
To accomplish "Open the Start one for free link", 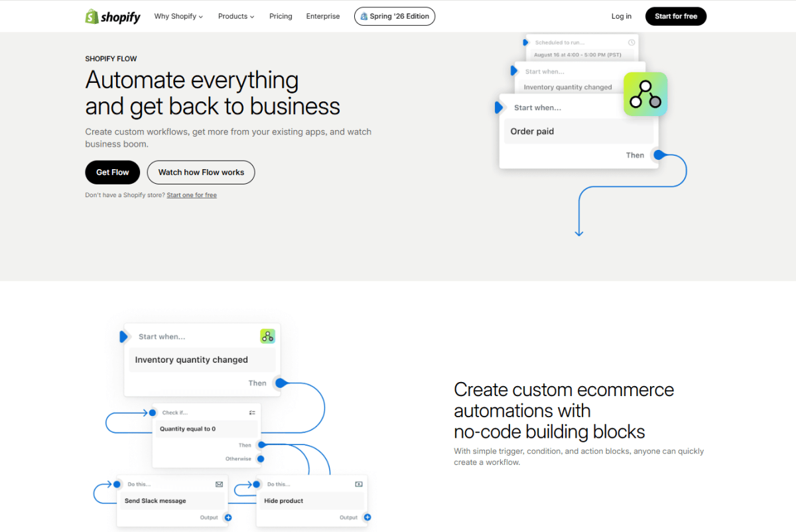I will (x=192, y=195).
